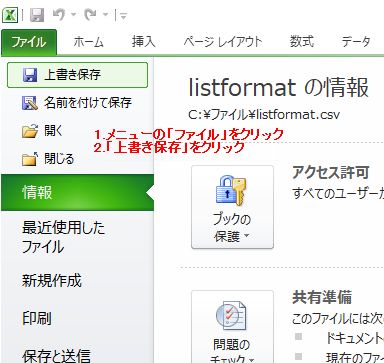Click the 問題のチェック checklist icon
Screen dimensions: 384x363
pyautogui.click(x=231, y=317)
